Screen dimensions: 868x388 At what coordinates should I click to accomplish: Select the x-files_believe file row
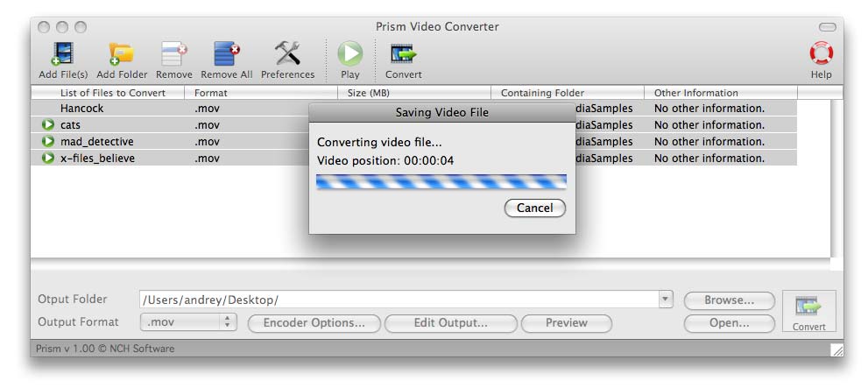pyautogui.click(x=413, y=159)
